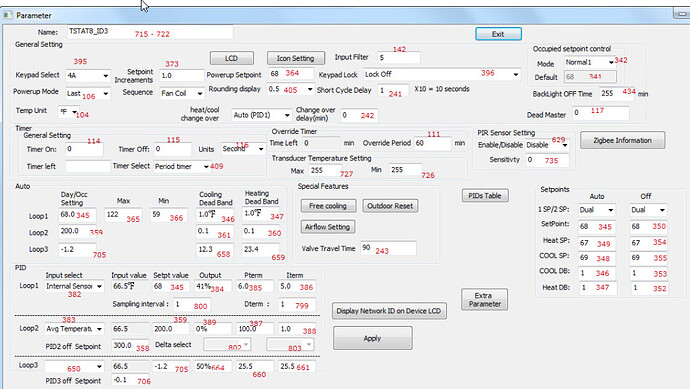Open the Keypad Lock dropdown

(x=442, y=74)
